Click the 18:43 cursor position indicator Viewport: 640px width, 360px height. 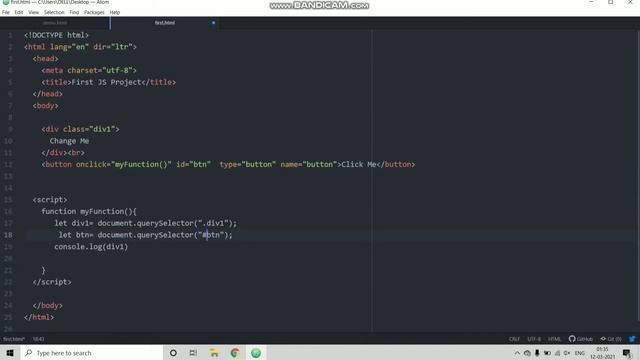coord(38,339)
